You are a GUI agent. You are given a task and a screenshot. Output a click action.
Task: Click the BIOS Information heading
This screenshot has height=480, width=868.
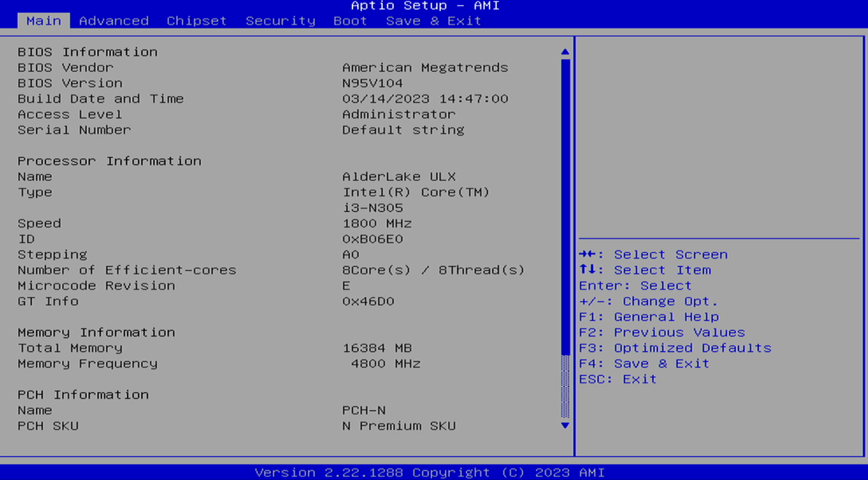(87, 52)
